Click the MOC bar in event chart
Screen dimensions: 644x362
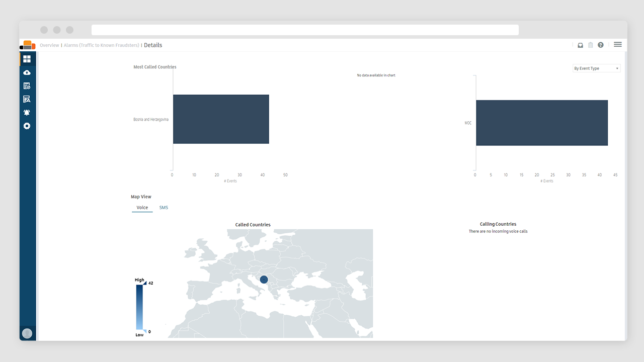tap(542, 123)
